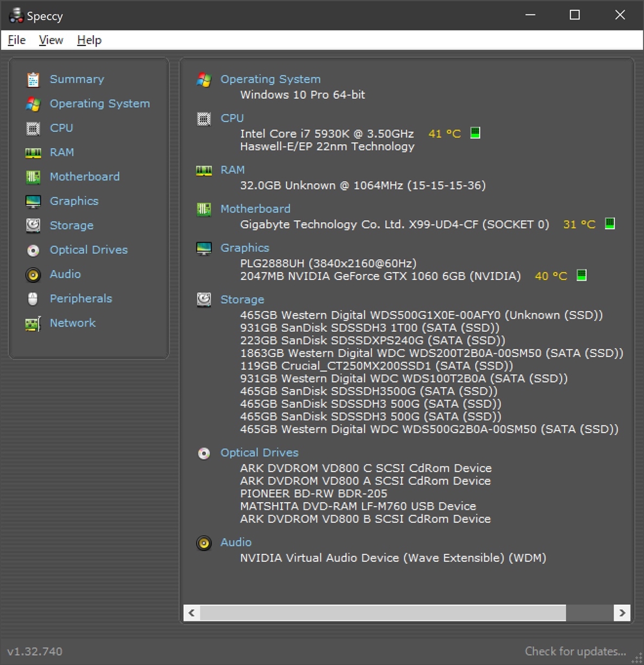The image size is (644, 665).
Task: Click the board icon beside Motherboard heading in main panel
Action: pos(204,209)
